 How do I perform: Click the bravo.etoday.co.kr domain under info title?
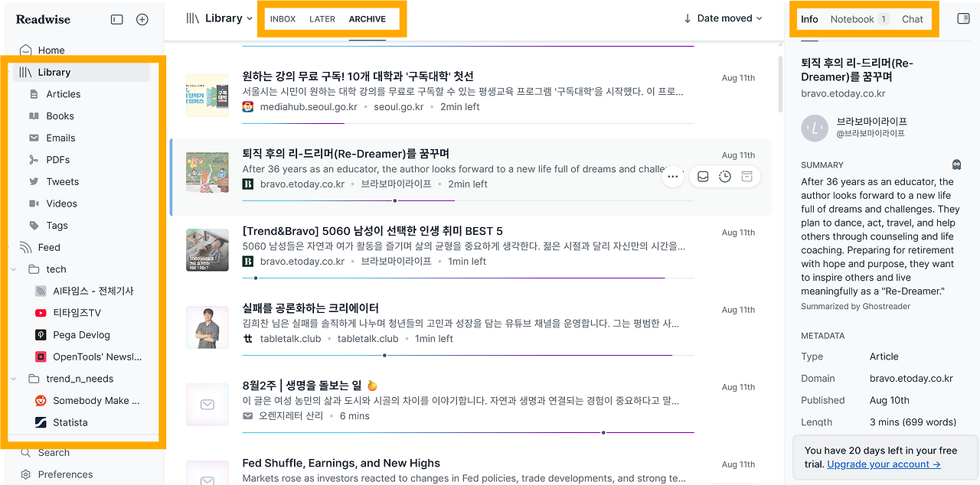843,94
